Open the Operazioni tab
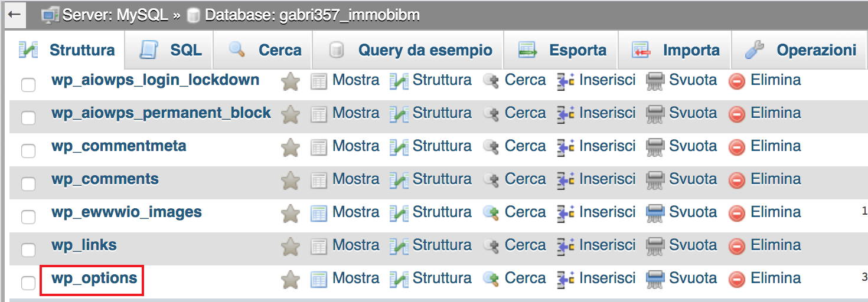868x302 pixels. (x=800, y=50)
